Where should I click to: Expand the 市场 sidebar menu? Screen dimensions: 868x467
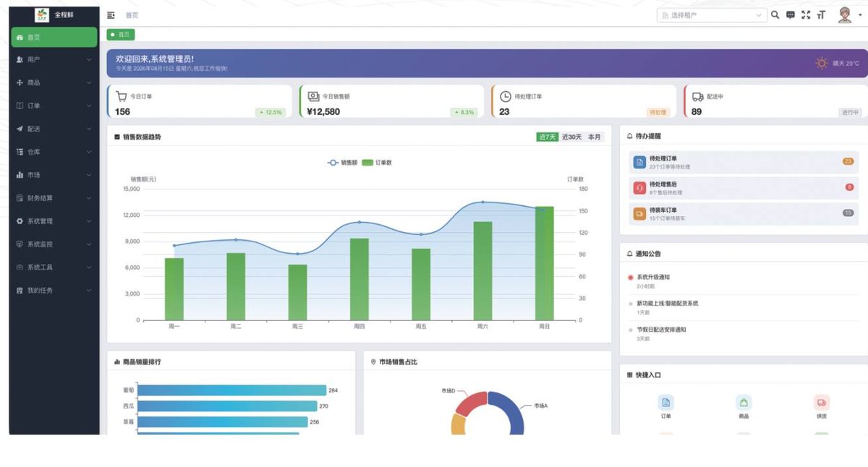click(54, 175)
